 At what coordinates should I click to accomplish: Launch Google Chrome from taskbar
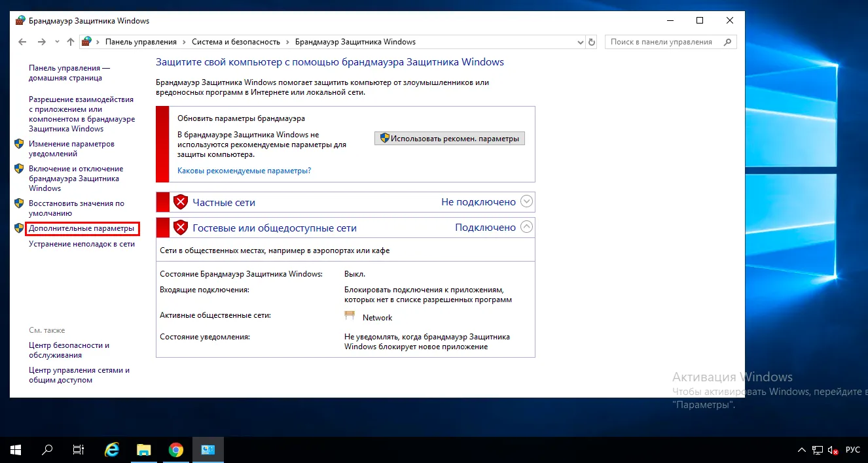175,450
